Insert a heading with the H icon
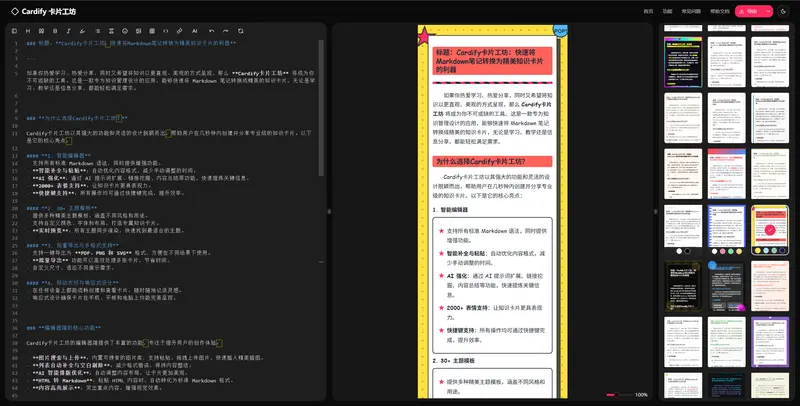The image size is (800, 406). [x=28, y=31]
